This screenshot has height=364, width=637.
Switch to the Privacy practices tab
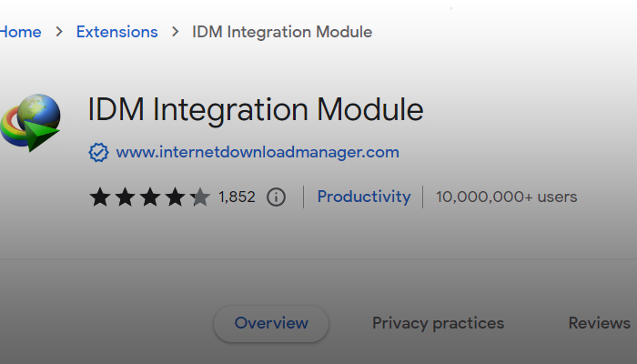point(438,323)
